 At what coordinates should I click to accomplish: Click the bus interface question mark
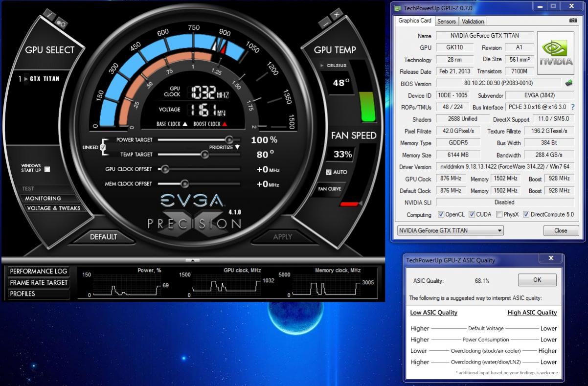pyautogui.click(x=573, y=107)
